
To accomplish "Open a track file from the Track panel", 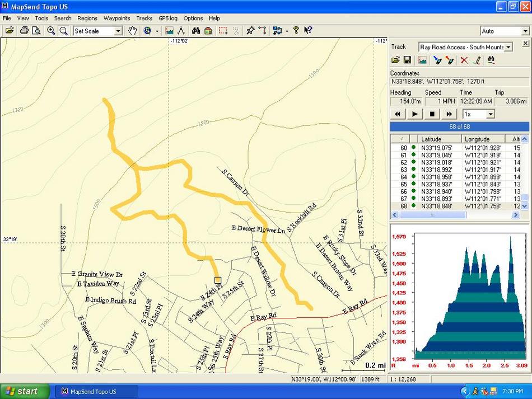I will click(x=395, y=60).
